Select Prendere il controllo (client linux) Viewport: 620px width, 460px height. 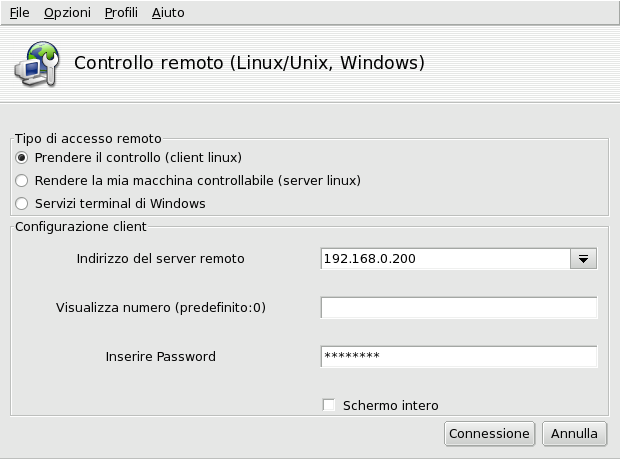point(22,158)
